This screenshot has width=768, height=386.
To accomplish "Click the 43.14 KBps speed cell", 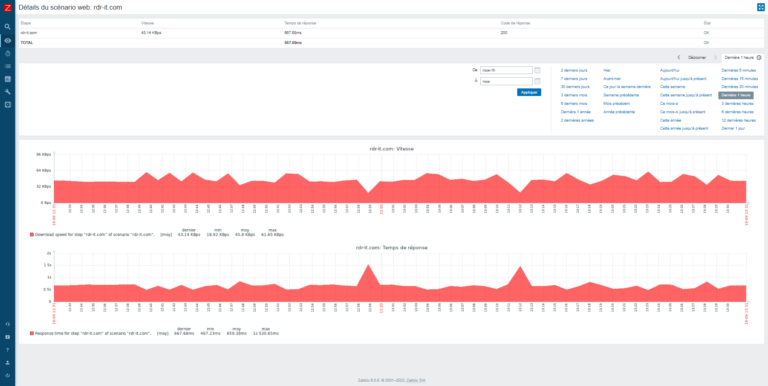I will coord(151,33).
